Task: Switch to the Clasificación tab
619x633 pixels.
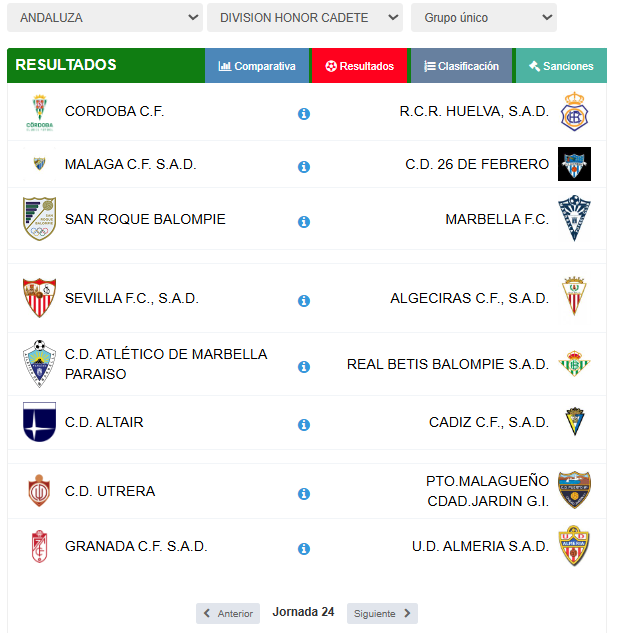Action: pos(462,66)
